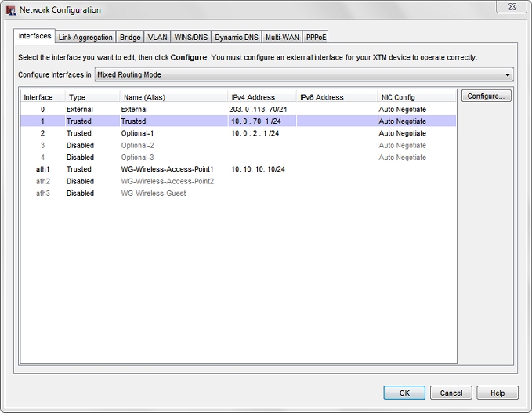Click the Disabled type of ath3
Viewport: 532px width, 413px height.
(80, 194)
